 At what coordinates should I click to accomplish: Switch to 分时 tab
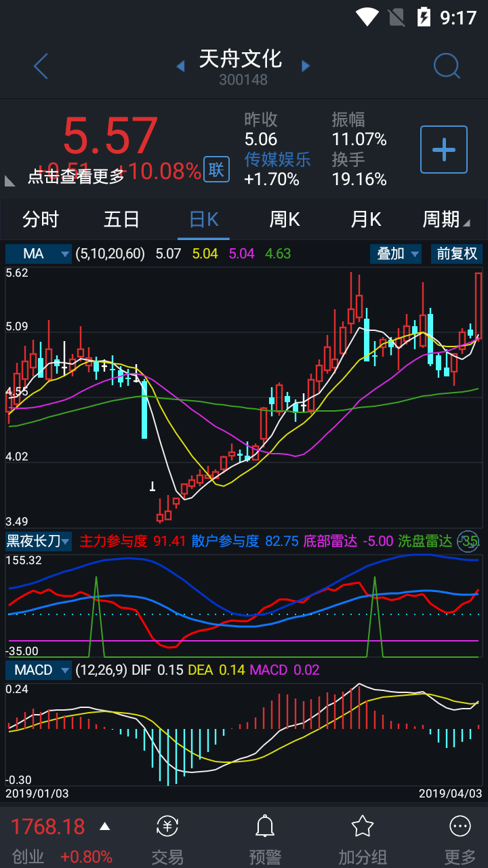pos(41,220)
